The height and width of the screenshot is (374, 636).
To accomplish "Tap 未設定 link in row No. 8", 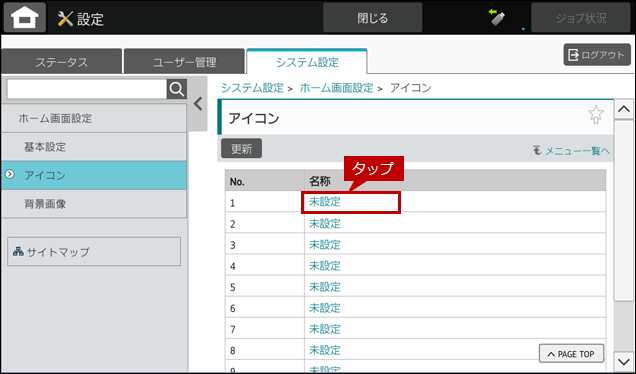I will point(324,350).
